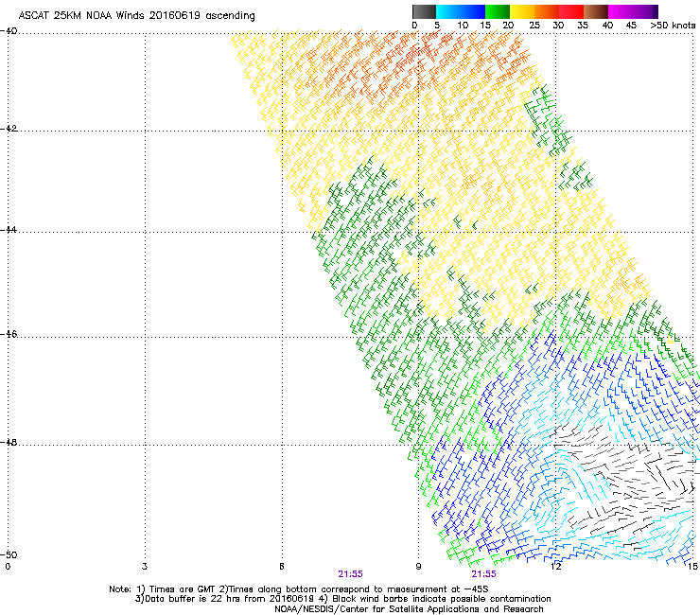Click the note 'Data buffer is 22 hrs'
700x615 pixels.
pos(193,599)
